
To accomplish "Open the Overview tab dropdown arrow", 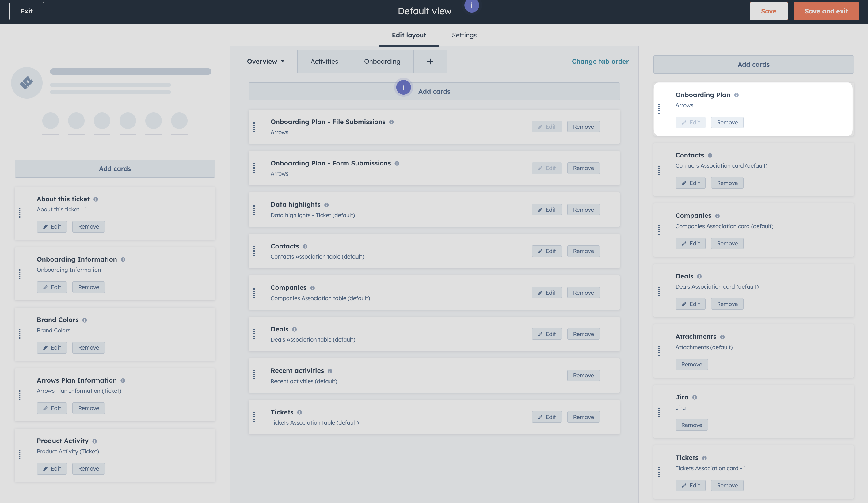I will [x=283, y=62].
